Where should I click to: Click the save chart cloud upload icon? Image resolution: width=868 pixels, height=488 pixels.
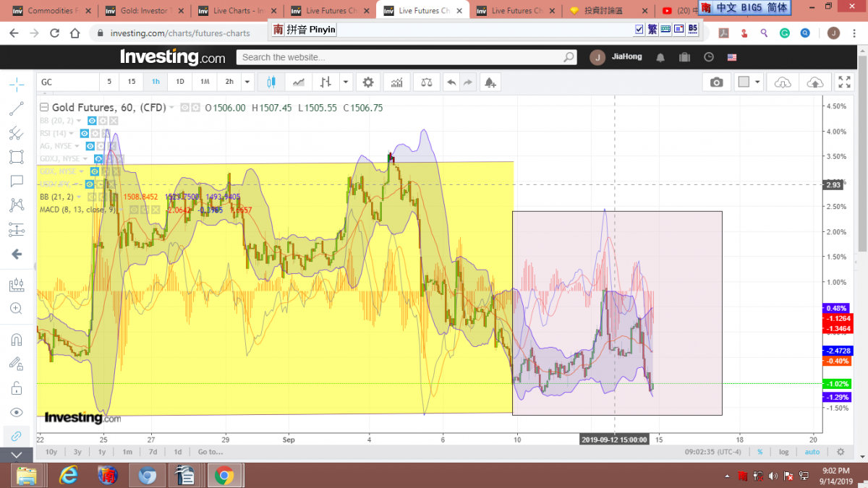(x=814, y=82)
